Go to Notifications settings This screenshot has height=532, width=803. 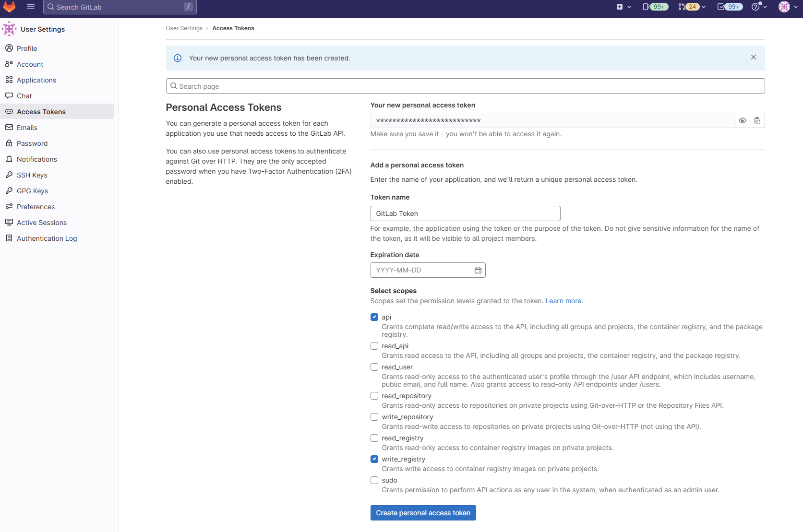[36, 159]
